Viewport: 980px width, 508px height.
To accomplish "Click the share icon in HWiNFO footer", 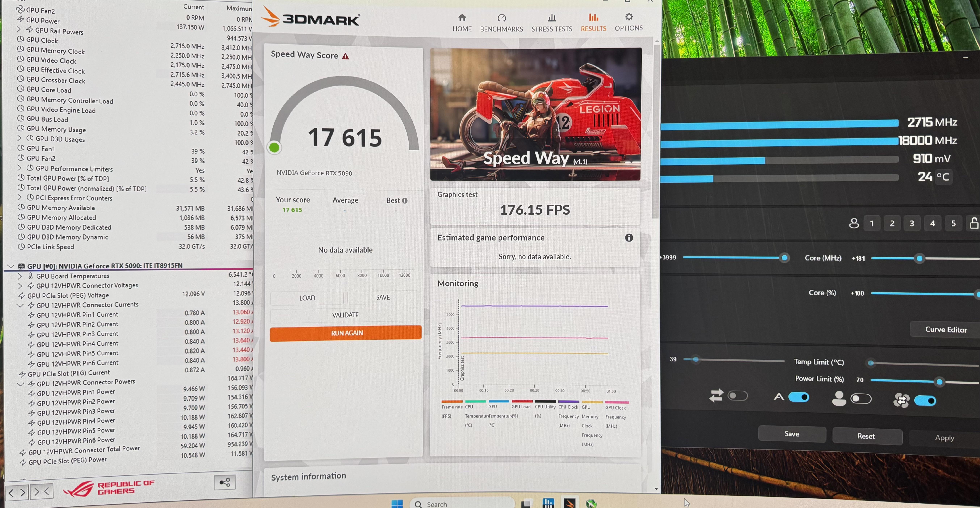I will (x=224, y=482).
